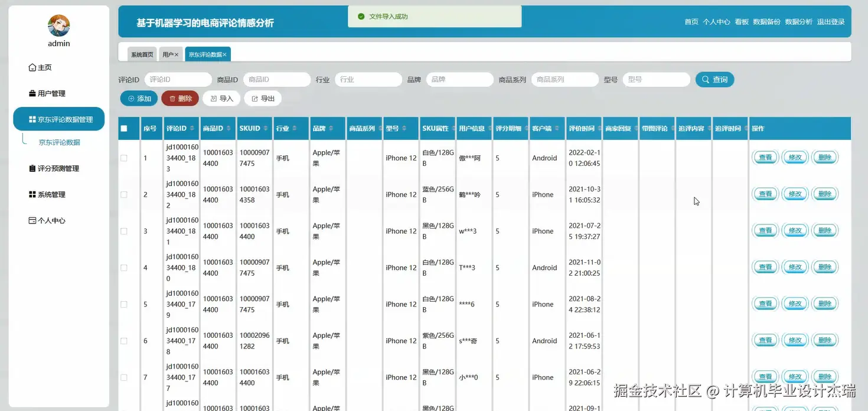The image size is (868, 411).
Task: Click 查看 for row 5
Action: 765,304
